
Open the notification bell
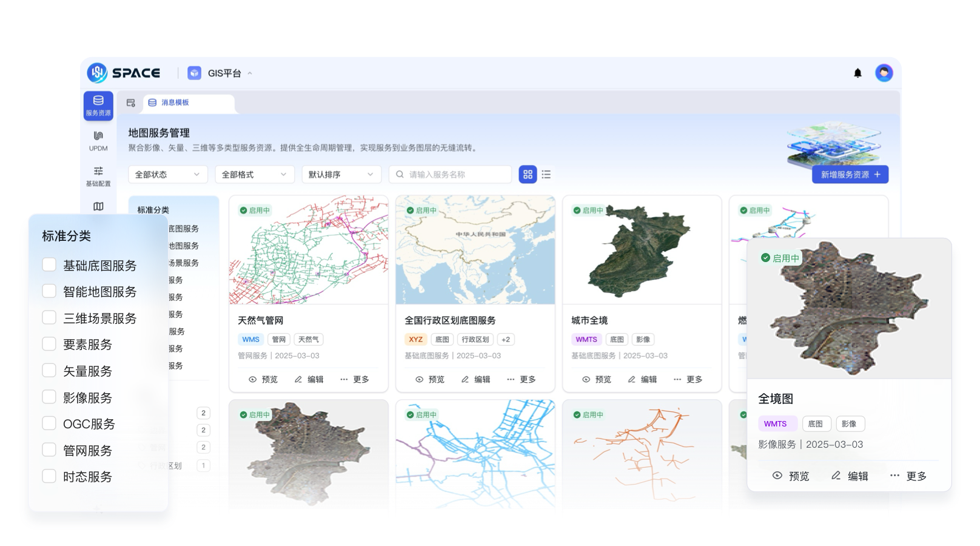pyautogui.click(x=858, y=73)
